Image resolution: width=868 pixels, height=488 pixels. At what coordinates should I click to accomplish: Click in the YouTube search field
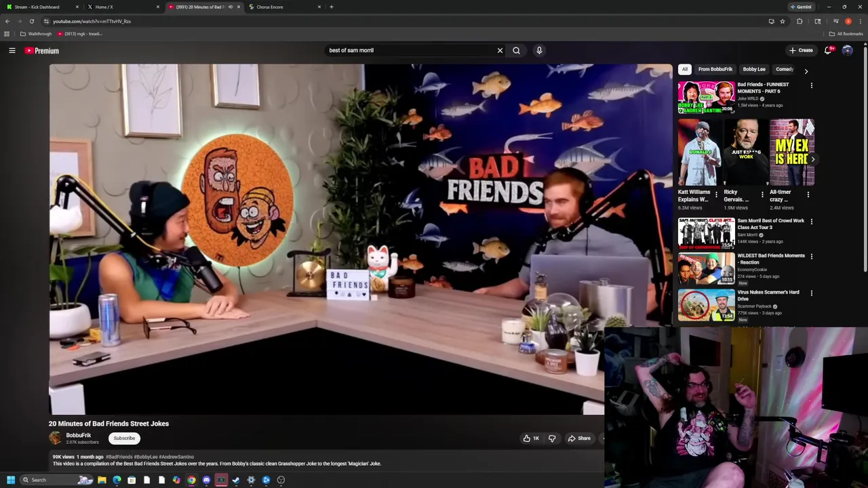coord(410,50)
